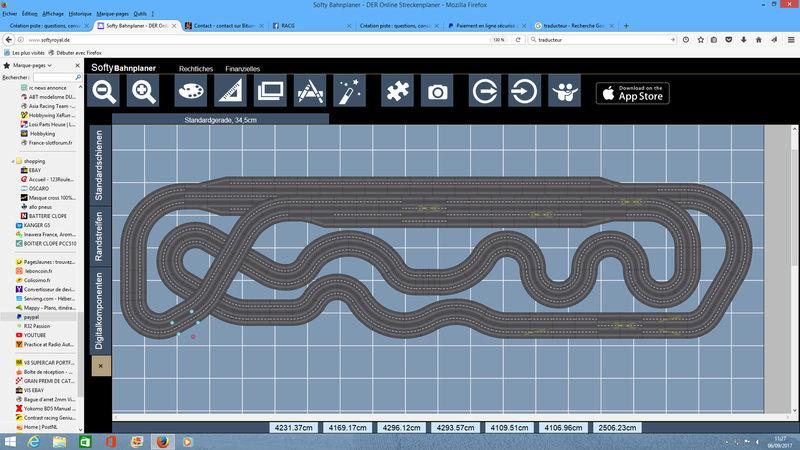
Task: Open the Rechtliches menu link
Action: coord(196,68)
